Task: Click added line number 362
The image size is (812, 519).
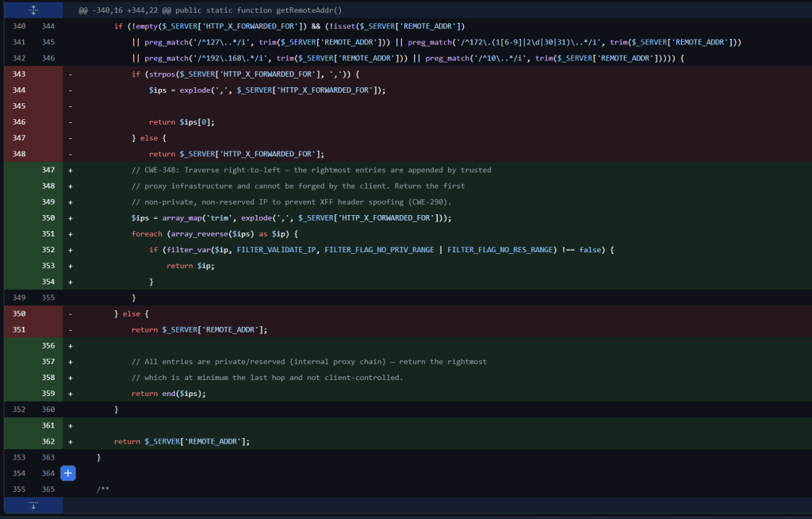Action: [48, 441]
